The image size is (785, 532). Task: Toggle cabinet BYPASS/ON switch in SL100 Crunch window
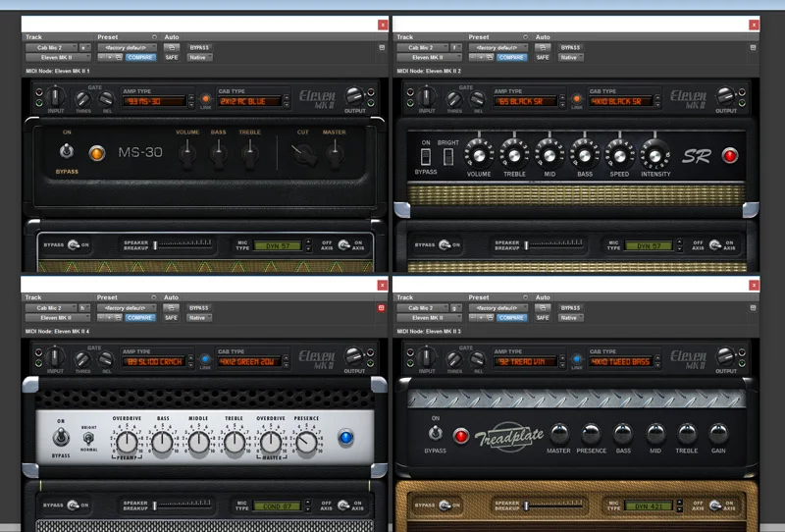tap(73, 505)
